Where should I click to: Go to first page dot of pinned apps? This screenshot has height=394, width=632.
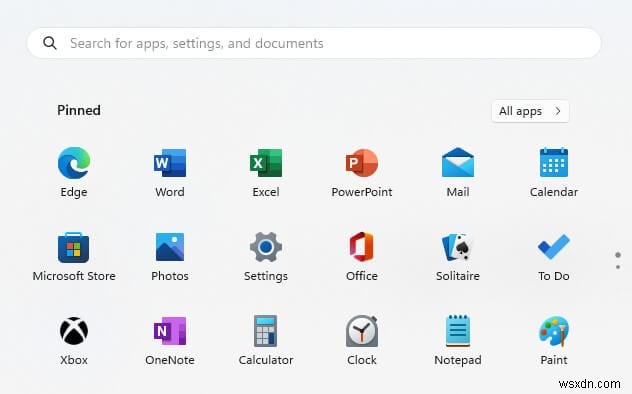[x=618, y=255]
